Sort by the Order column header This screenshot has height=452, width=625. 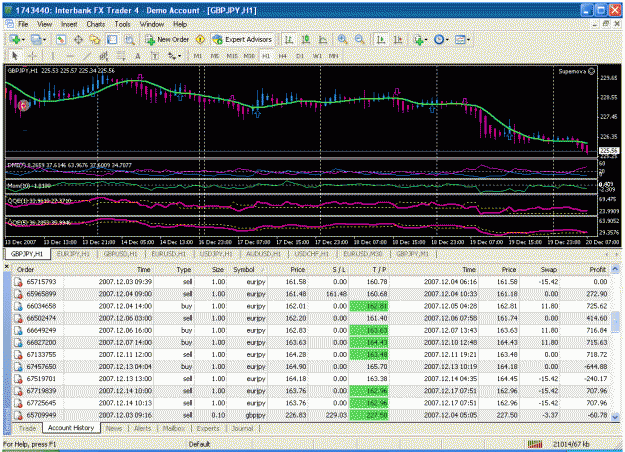(x=38, y=269)
